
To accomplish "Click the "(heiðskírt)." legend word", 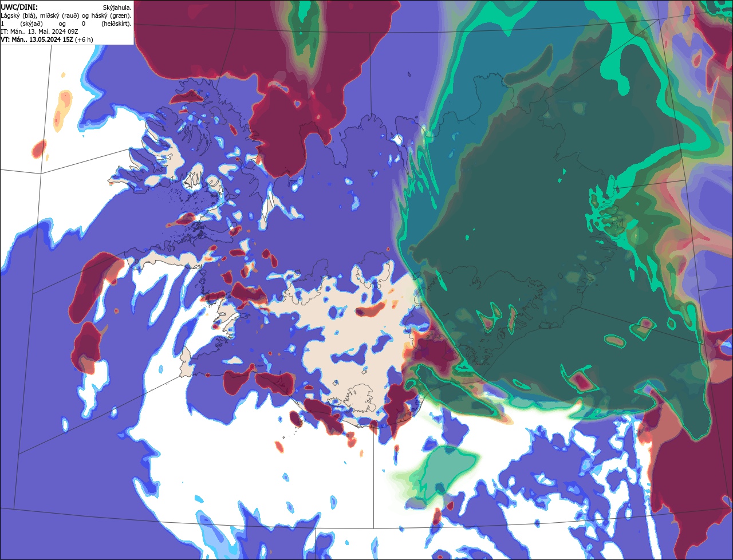I will (116, 24).
